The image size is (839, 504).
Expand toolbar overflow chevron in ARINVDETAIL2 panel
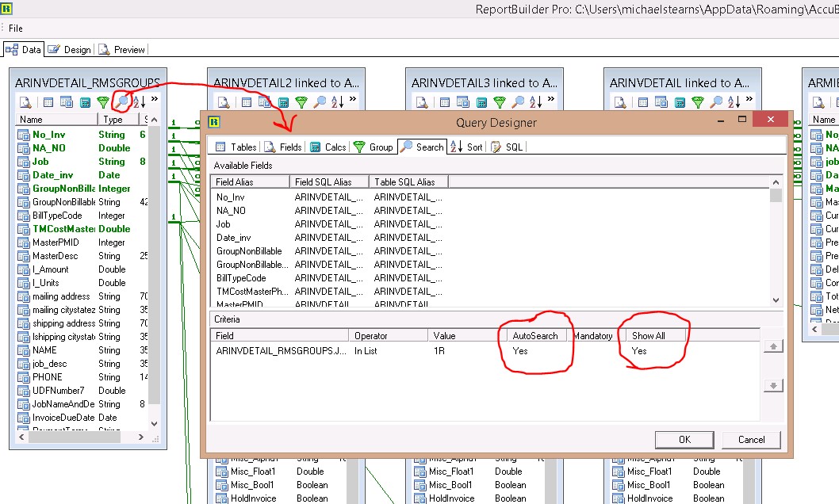[x=353, y=99]
